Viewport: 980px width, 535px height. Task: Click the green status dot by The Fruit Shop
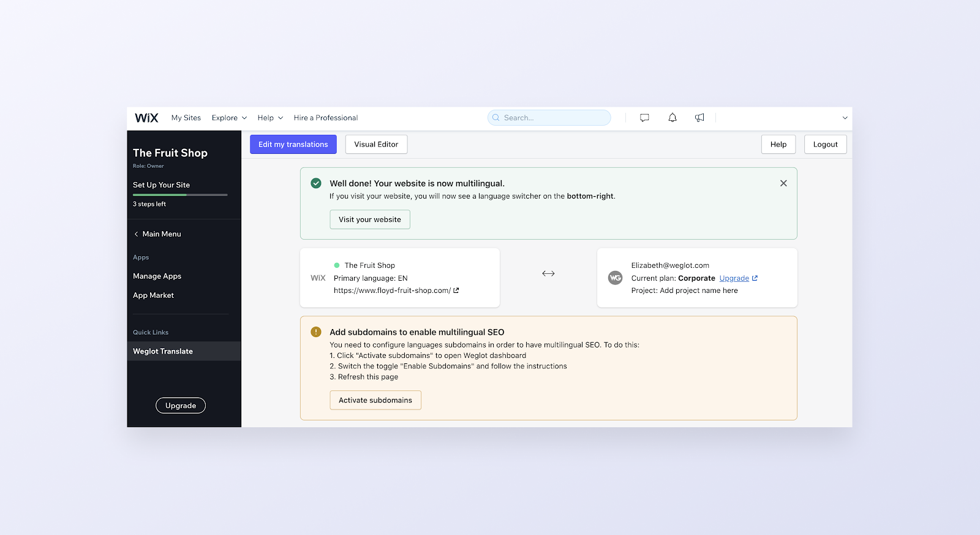337,265
